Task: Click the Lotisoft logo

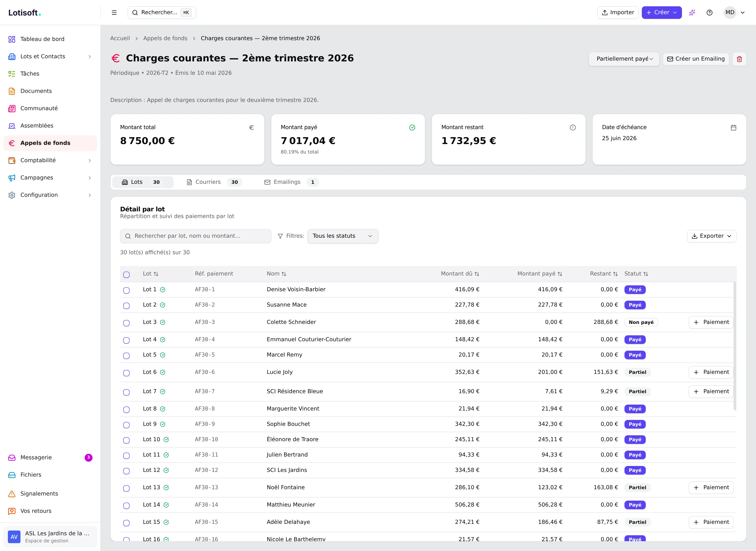Action: (25, 13)
